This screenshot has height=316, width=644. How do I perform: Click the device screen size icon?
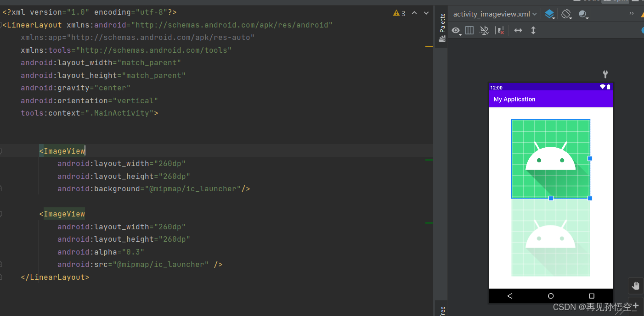point(469,30)
